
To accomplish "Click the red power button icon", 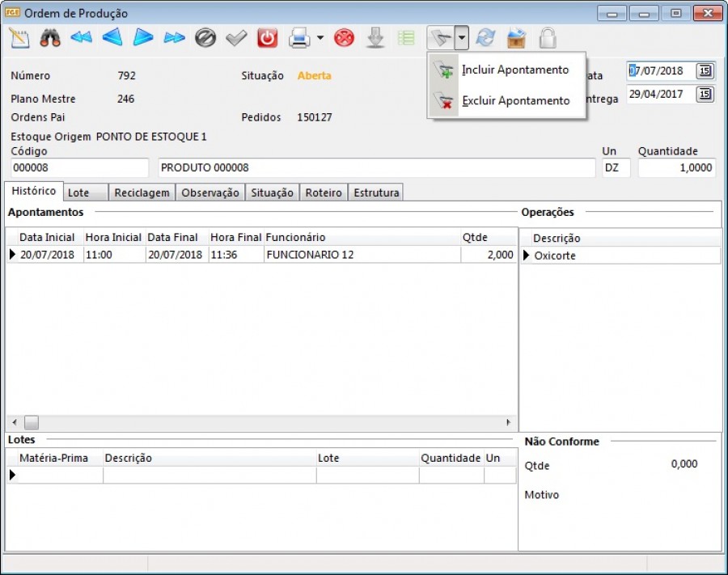I will point(268,38).
